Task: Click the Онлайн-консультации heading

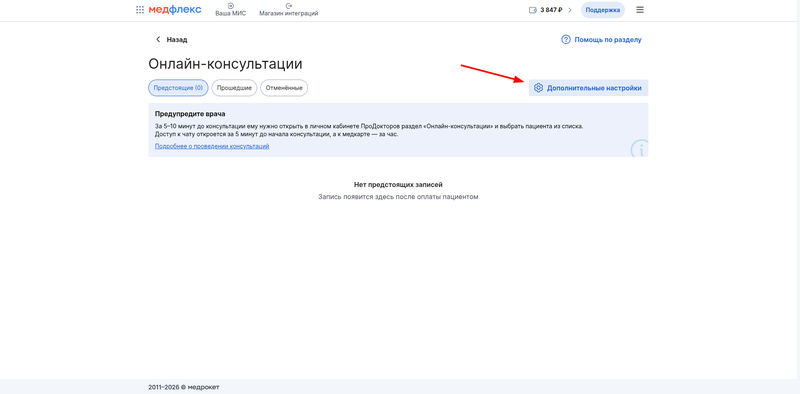Action: (x=225, y=64)
